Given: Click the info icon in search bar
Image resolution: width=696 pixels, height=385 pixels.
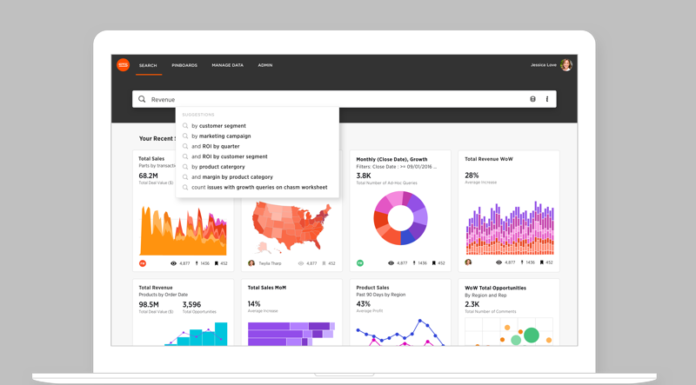Looking at the screenshot, I should point(547,99).
